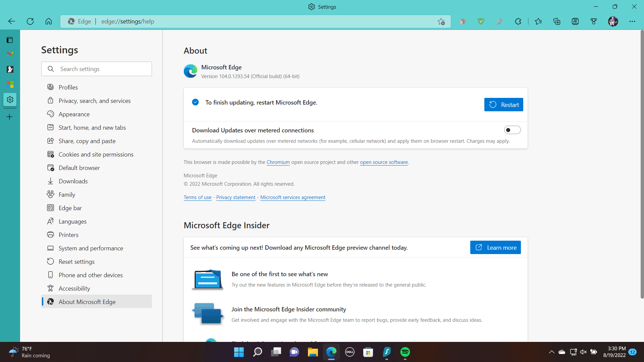Add this page to favorites star icon
This screenshot has width=644, height=362.
pos(441,21)
